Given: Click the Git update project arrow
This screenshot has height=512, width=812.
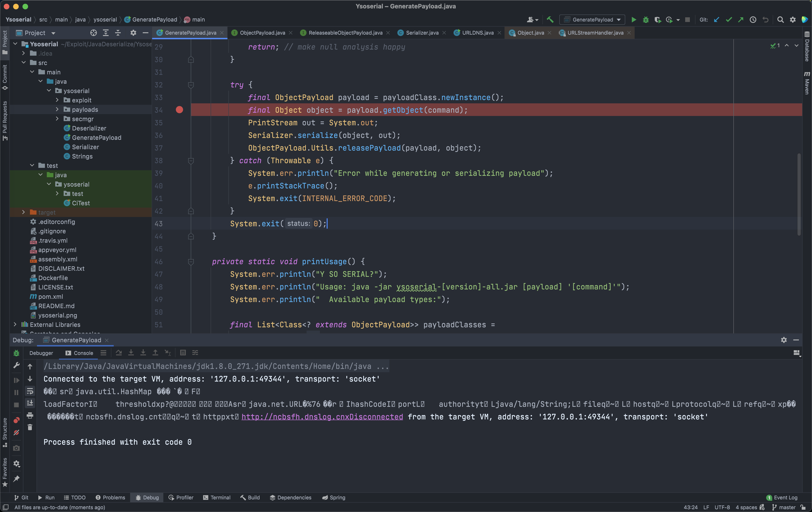Looking at the screenshot, I should 717,20.
